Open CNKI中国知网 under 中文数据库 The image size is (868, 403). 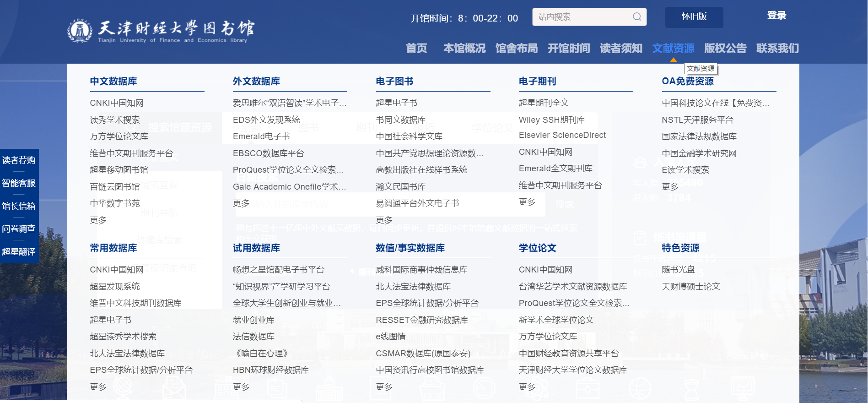pyautogui.click(x=117, y=103)
